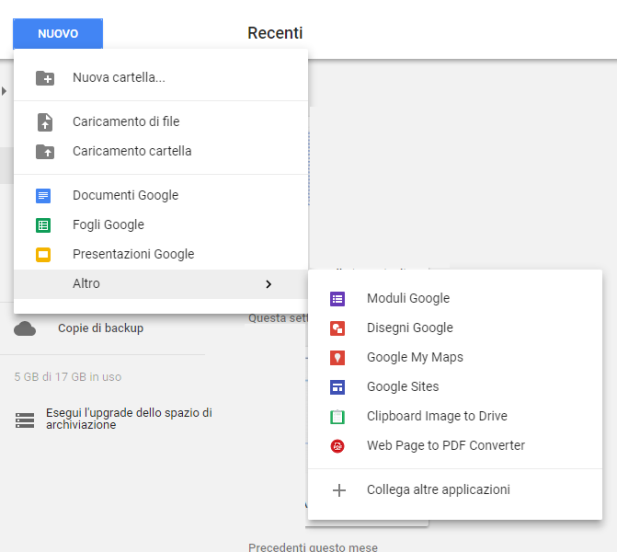The height and width of the screenshot is (552, 617).
Task: Click the red Google Drawings icon
Action: tap(337, 328)
